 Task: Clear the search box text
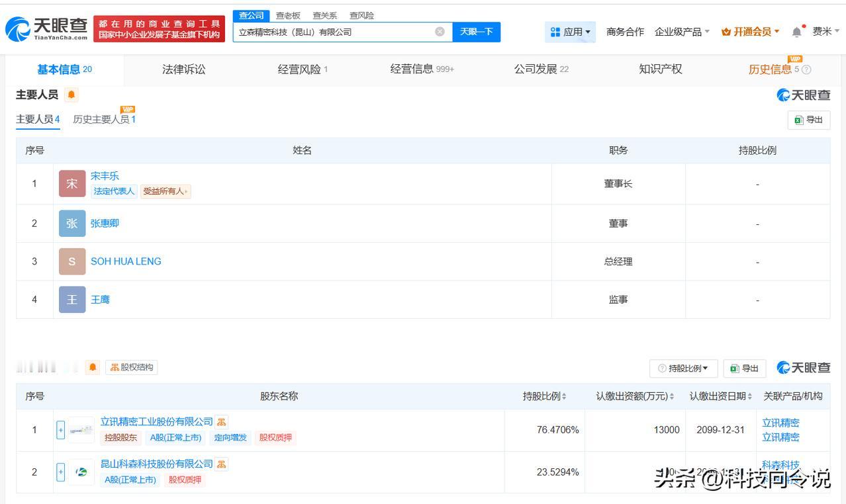click(440, 32)
